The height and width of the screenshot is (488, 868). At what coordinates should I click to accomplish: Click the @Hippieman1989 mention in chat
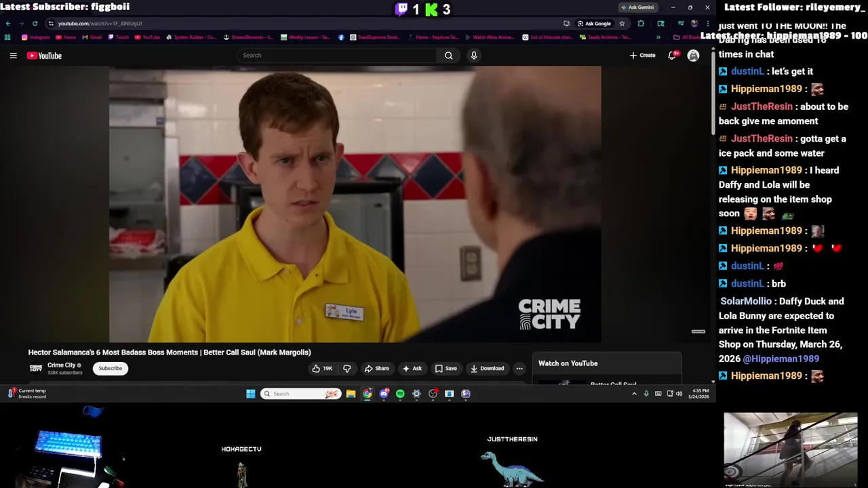click(x=781, y=359)
